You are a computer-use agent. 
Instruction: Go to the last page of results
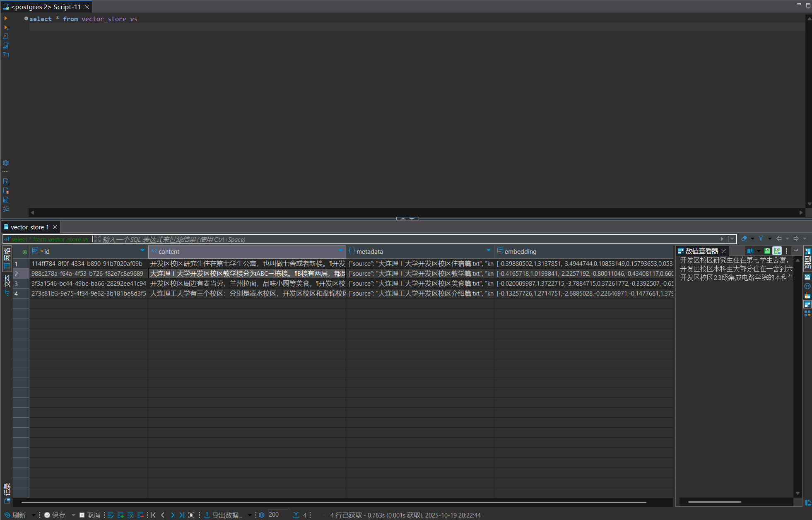(181, 515)
